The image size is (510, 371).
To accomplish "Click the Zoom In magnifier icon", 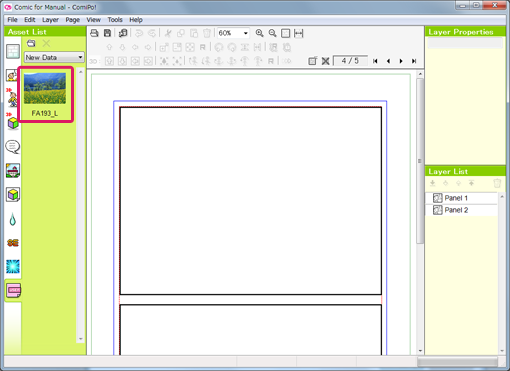I will (259, 33).
